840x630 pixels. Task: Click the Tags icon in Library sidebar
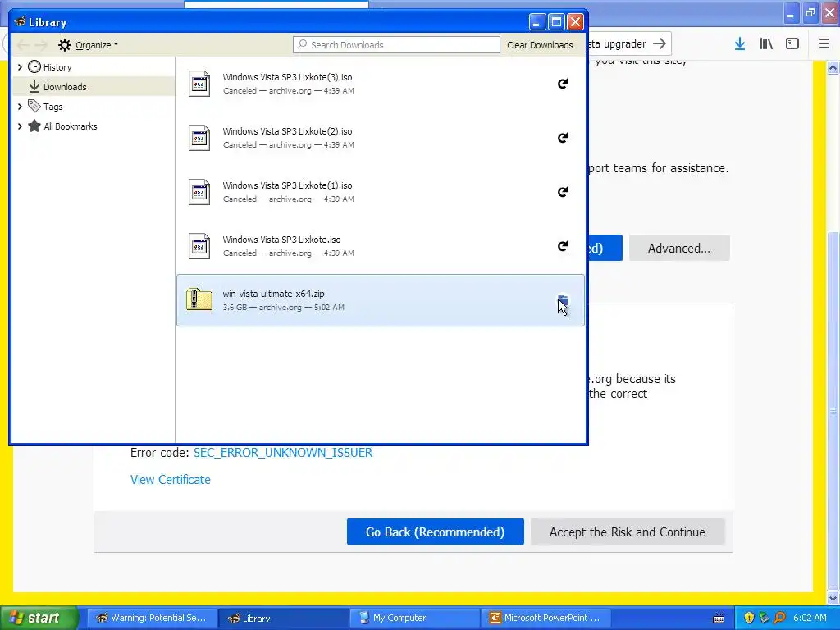click(x=34, y=106)
